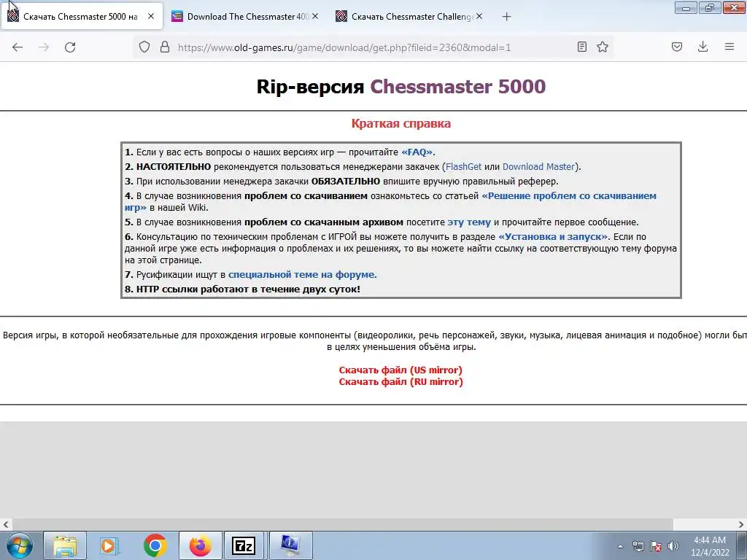Click the horizontal scrollbar thumb

tap(342, 524)
